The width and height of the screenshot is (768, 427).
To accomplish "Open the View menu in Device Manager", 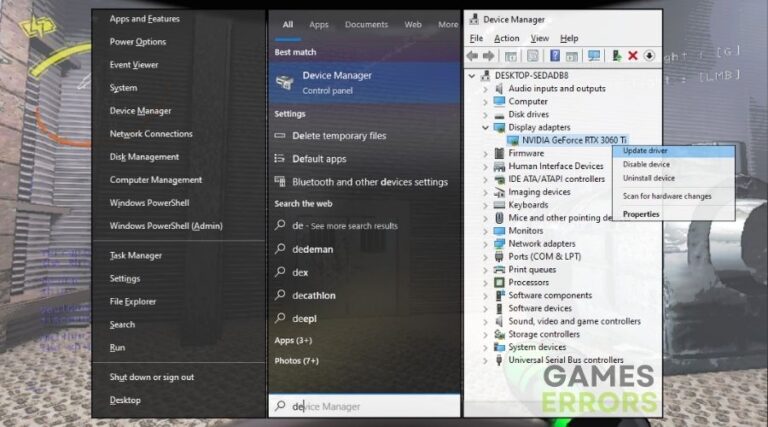I will 539,38.
